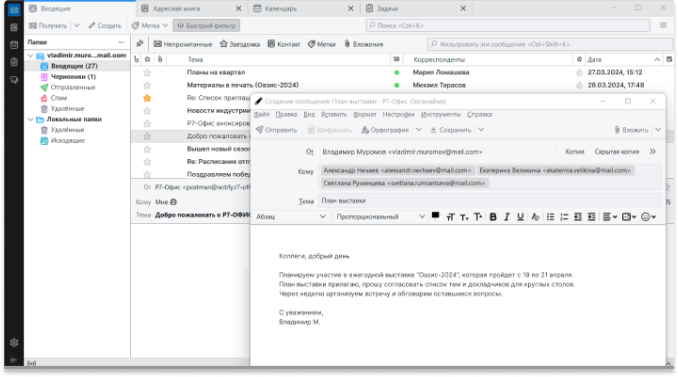This screenshot has height=377, width=678.
Task: Click Save button in compose window
Action: click(x=451, y=130)
